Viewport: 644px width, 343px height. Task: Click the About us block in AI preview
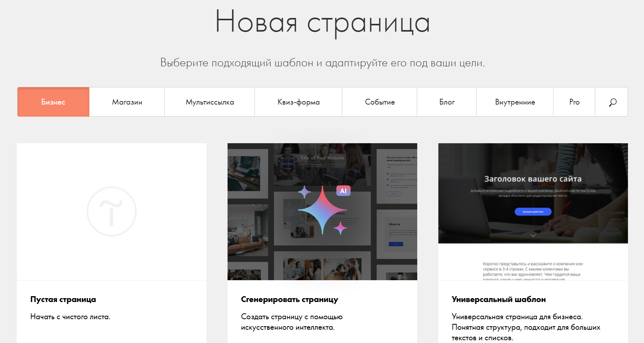pos(397,235)
